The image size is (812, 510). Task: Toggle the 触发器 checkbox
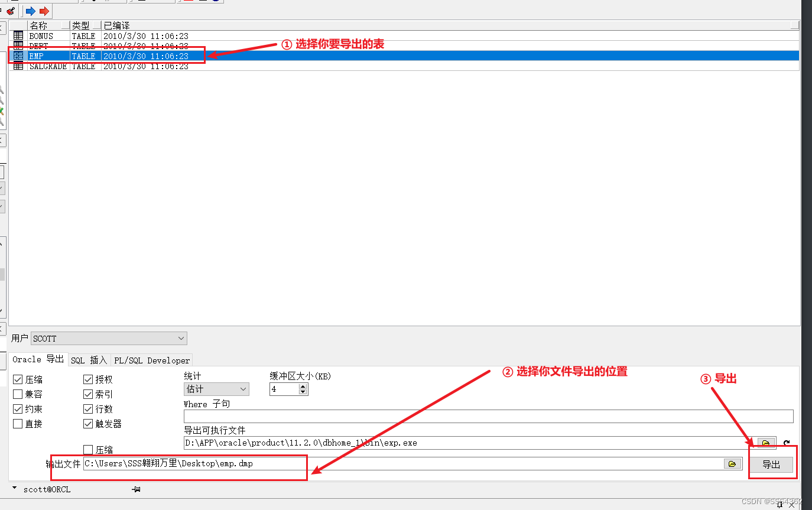point(88,424)
